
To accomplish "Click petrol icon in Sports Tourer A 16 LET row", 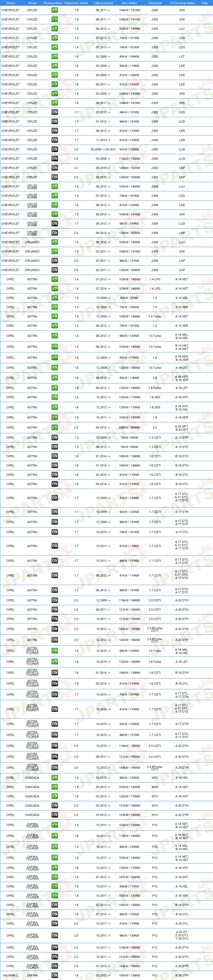I will pos(55,662).
